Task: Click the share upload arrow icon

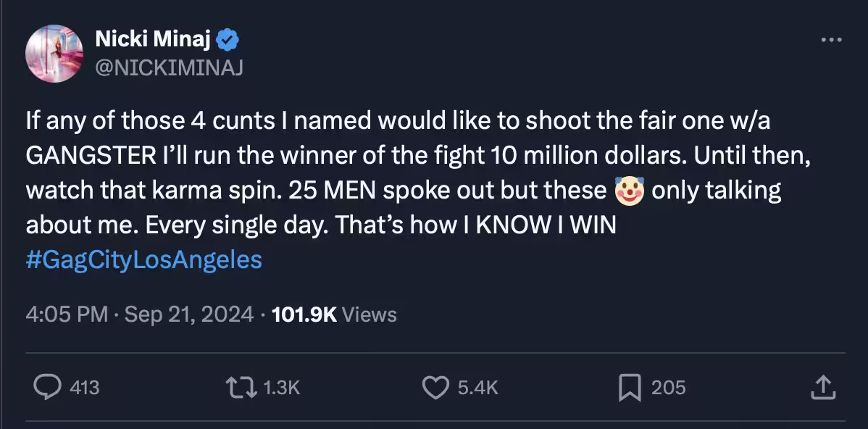Action: (821, 388)
